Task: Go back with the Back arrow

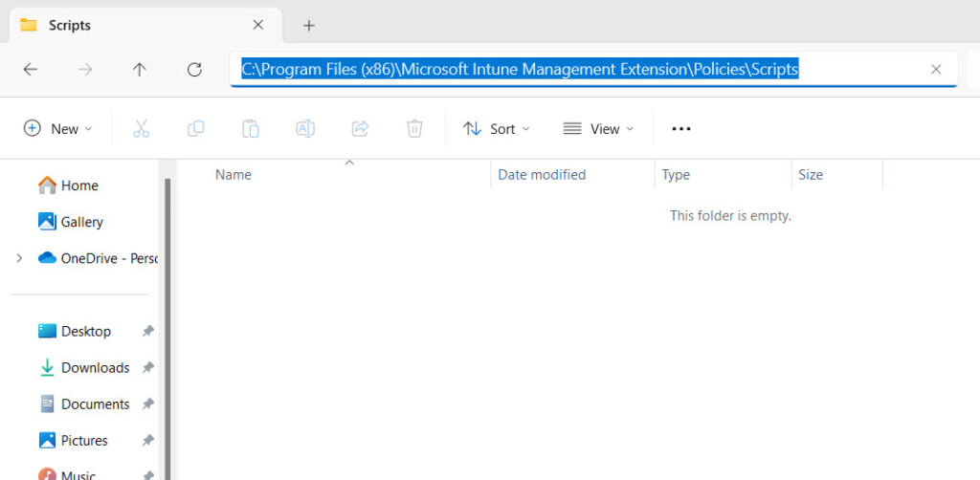Action: [30, 69]
